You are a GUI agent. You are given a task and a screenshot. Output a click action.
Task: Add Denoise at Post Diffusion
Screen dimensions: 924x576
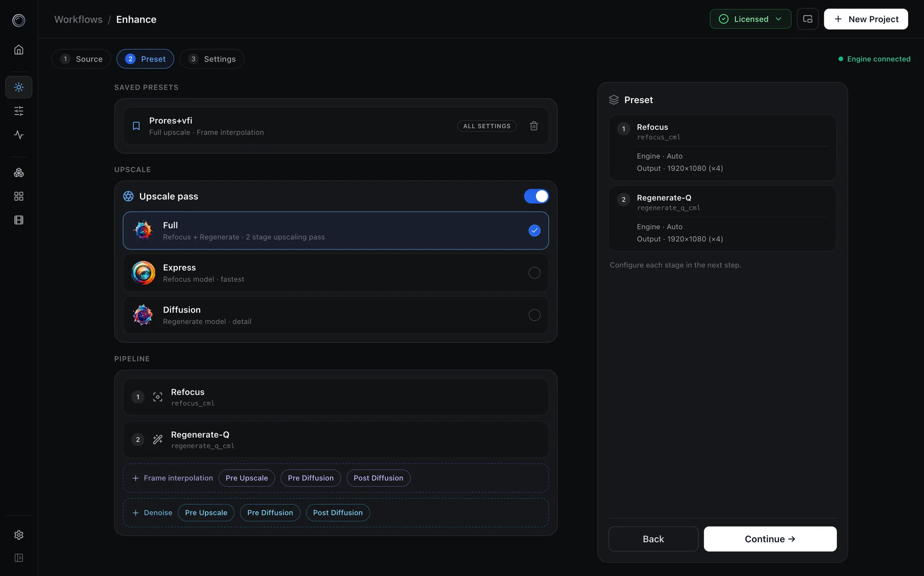click(x=338, y=513)
